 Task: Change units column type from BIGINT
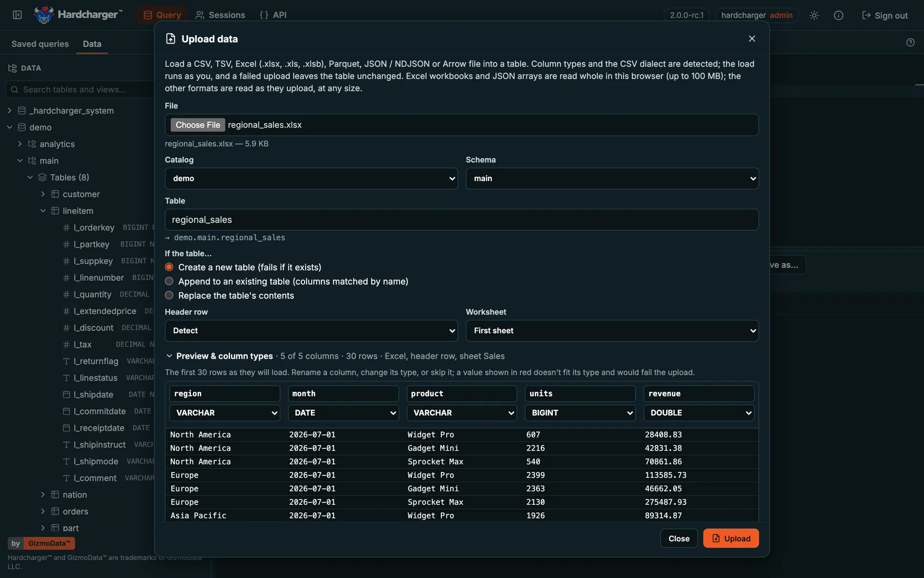[x=580, y=413]
